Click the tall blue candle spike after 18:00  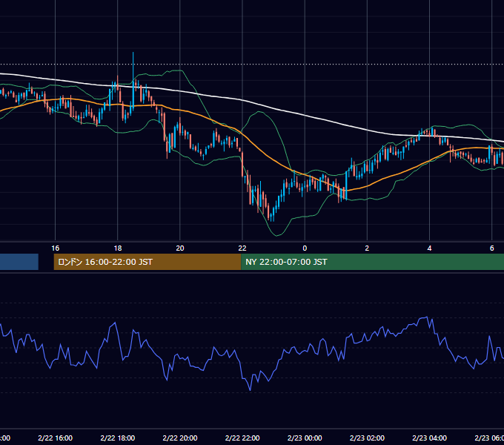point(133,82)
